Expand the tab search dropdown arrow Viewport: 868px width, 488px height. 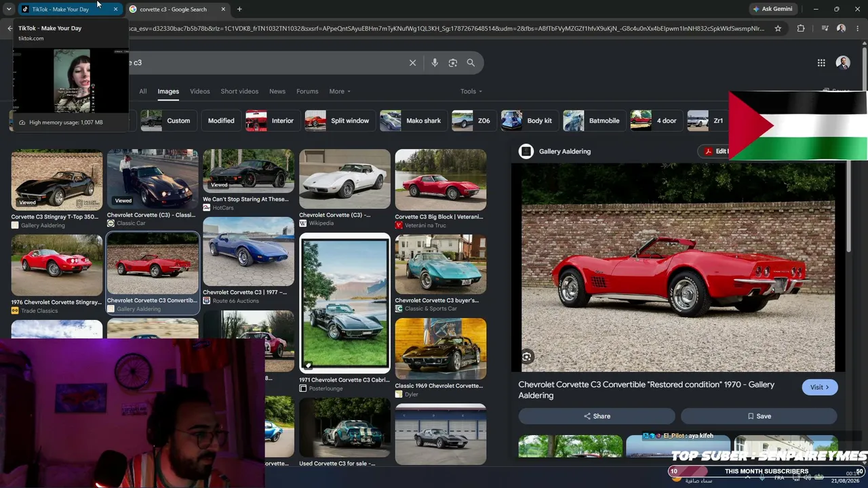click(x=9, y=9)
